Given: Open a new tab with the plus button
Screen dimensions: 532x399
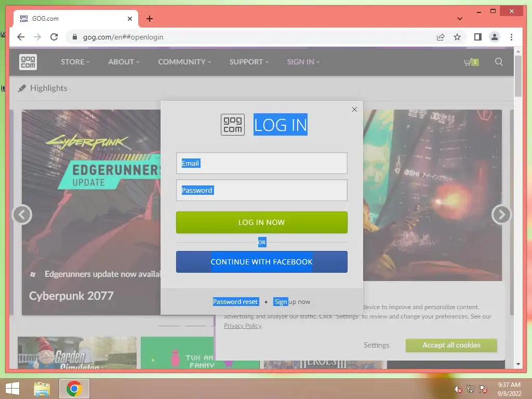Looking at the screenshot, I should pyautogui.click(x=149, y=19).
